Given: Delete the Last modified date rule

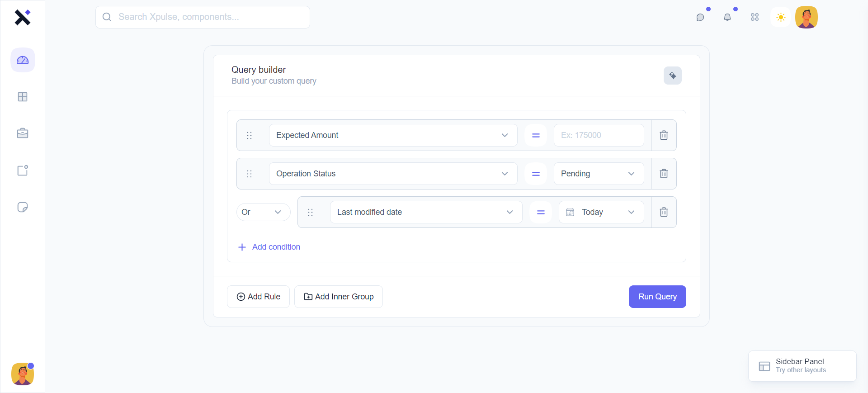Looking at the screenshot, I should (664, 212).
